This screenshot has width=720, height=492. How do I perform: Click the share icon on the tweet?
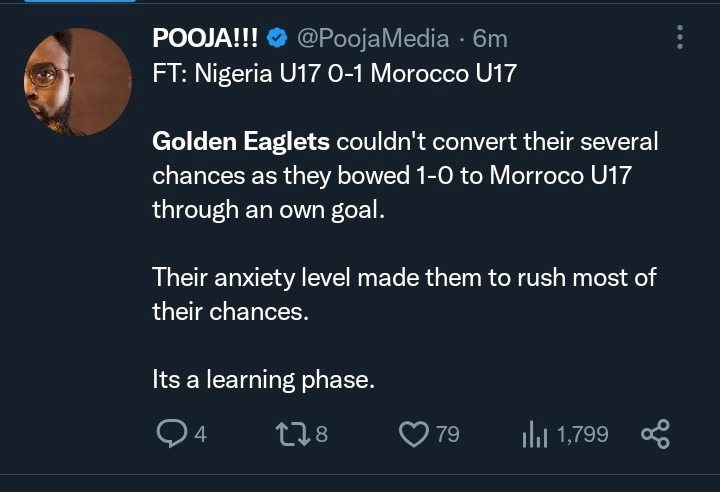point(654,433)
